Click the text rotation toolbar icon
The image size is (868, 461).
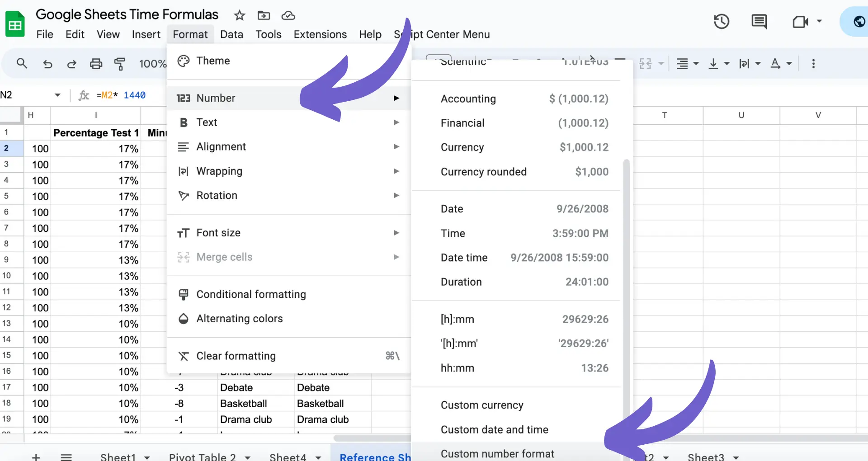[x=775, y=64]
